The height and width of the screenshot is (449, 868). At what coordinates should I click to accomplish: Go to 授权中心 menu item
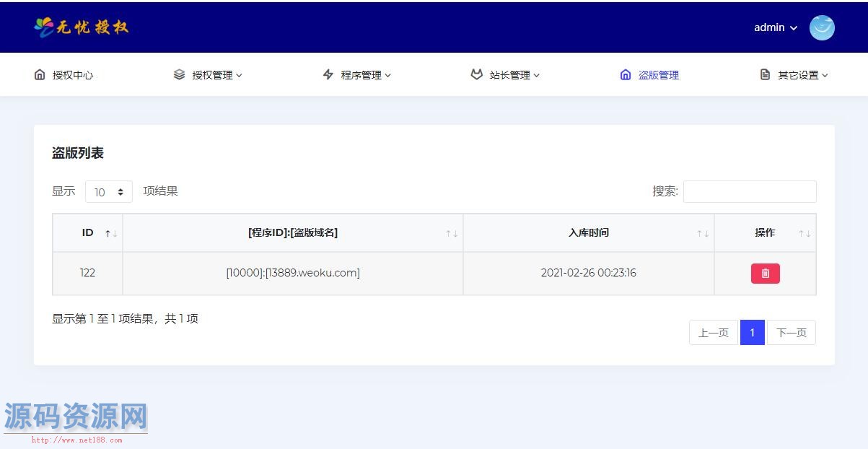coord(63,74)
